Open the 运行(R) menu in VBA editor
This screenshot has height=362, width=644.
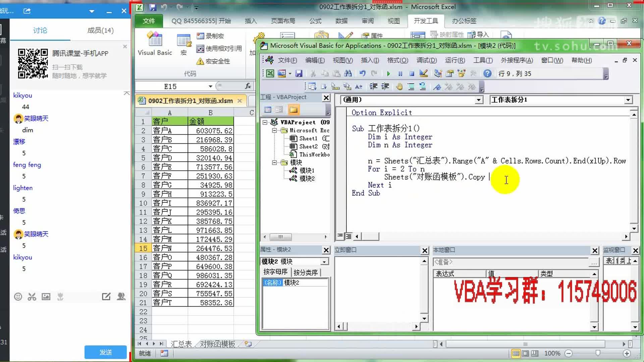(x=455, y=60)
